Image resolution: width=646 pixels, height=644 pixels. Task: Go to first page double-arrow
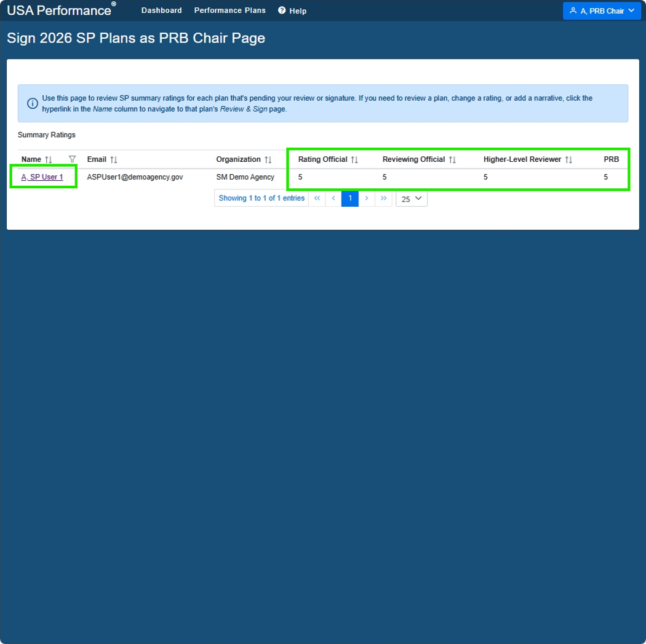coord(317,199)
